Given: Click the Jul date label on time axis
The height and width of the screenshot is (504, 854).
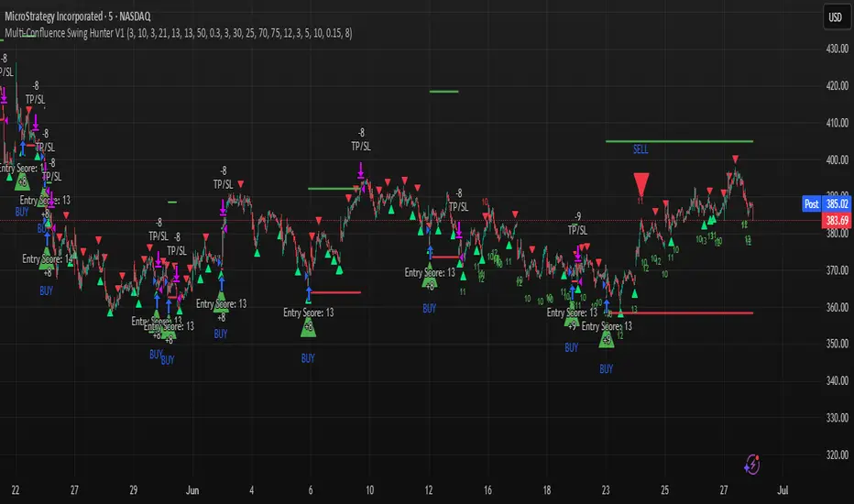Looking at the screenshot, I should [x=783, y=490].
